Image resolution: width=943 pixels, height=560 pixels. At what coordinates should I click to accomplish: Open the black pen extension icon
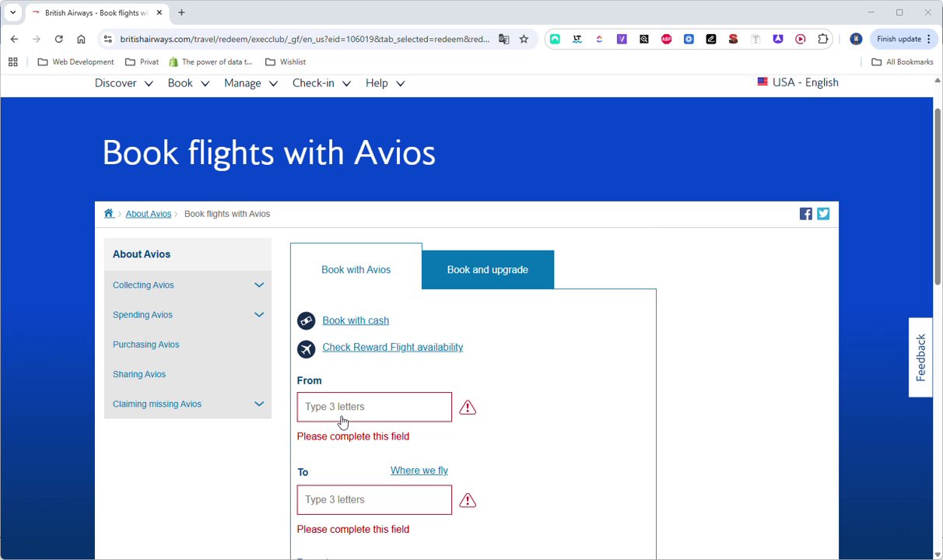711,39
